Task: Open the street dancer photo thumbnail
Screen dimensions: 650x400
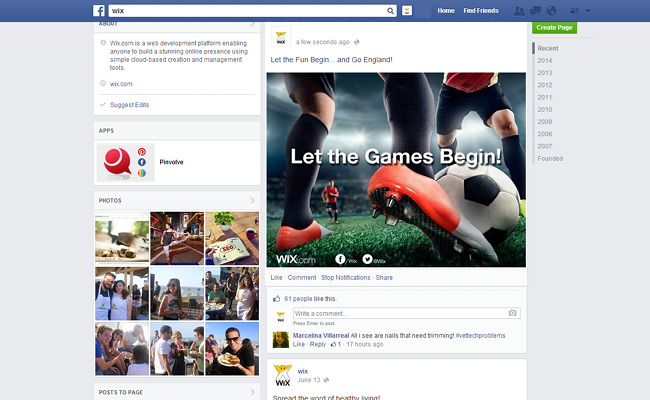Action: coord(177,238)
